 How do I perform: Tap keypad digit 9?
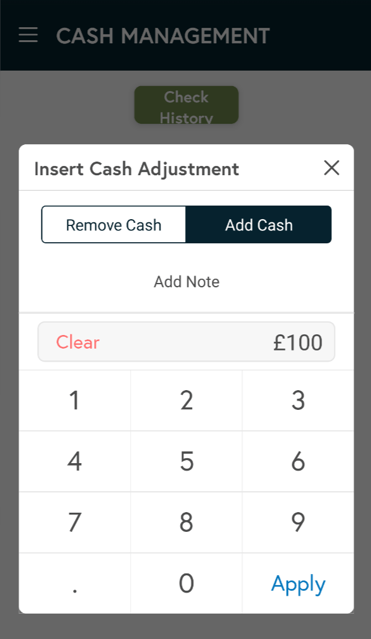pyautogui.click(x=298, y=522)
